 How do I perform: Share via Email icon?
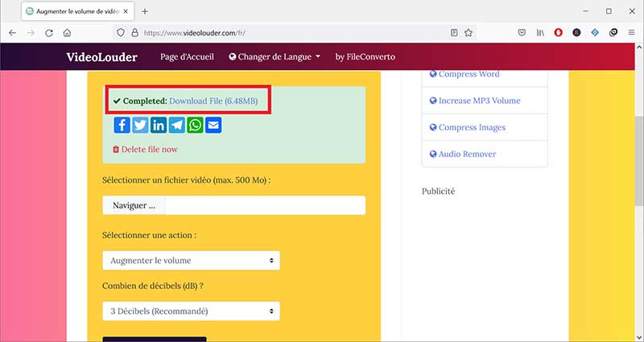click(213, 126)
